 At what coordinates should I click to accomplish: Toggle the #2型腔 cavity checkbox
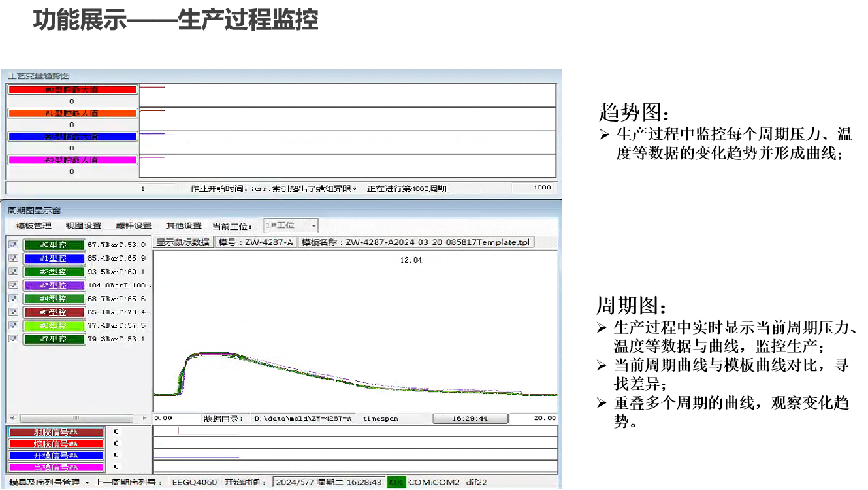[x=14, y=271]
